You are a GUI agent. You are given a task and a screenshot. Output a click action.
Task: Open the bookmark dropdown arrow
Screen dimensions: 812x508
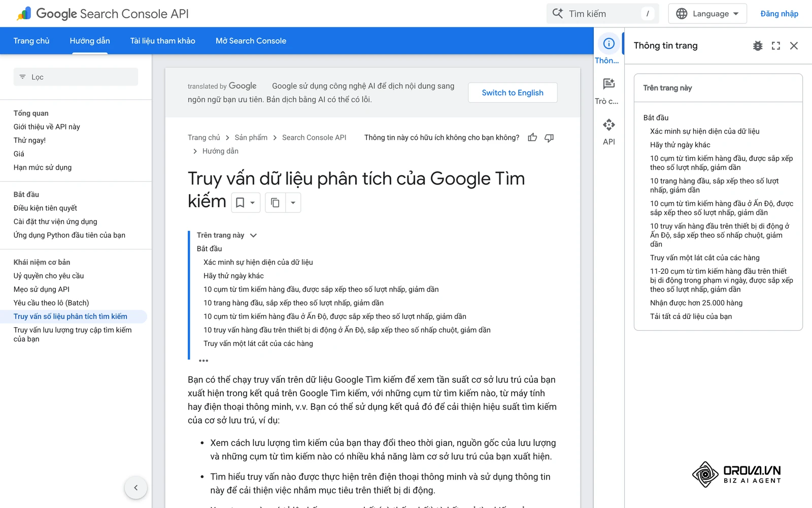(x=253, y=203)
